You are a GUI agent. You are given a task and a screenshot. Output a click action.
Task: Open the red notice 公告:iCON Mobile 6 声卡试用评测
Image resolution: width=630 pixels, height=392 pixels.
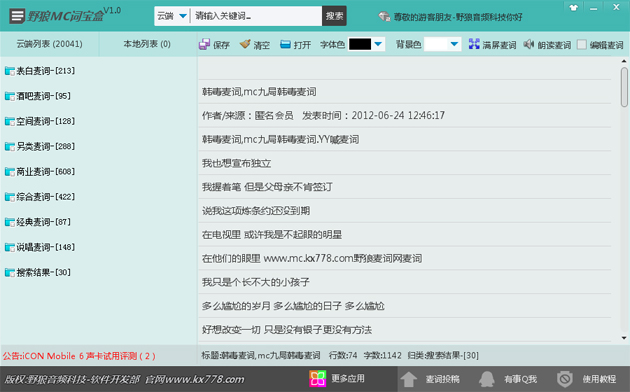pos(79,356)
